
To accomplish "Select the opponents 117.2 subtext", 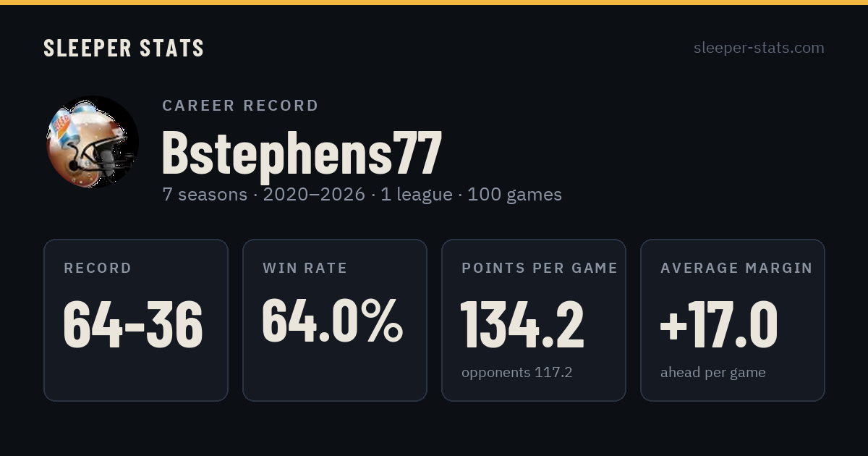I will [517, 373].
